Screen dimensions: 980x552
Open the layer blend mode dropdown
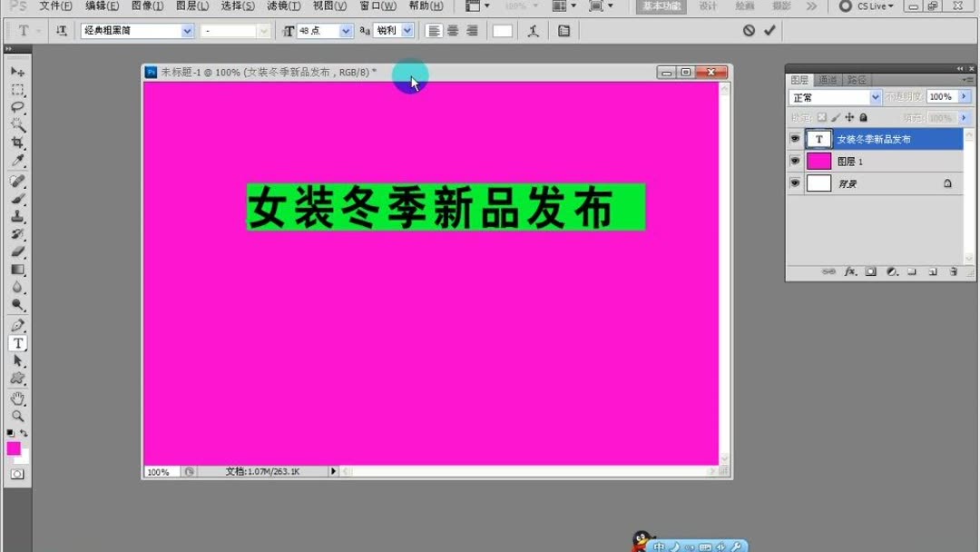pos(834,96)
